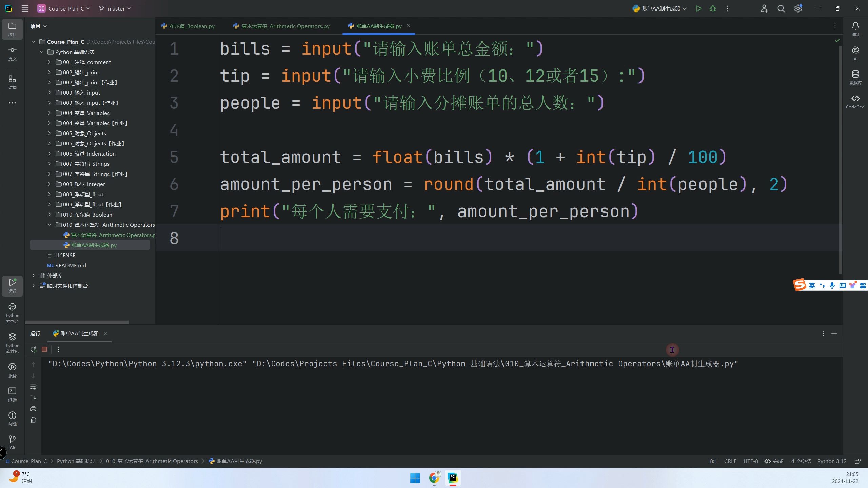
Task: Select 账单AA制生成器.py in project tree
Action: click(x=90, y=245)
